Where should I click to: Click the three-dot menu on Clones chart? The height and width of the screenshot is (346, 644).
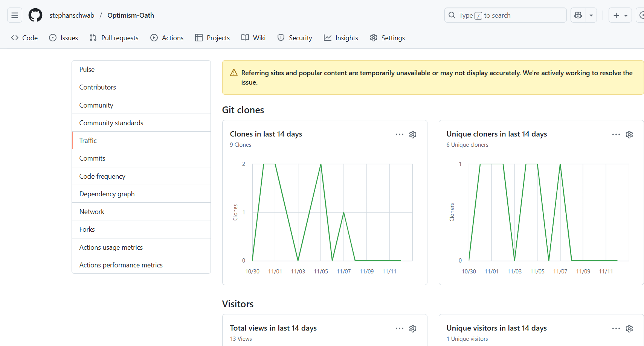coord(400,135)
